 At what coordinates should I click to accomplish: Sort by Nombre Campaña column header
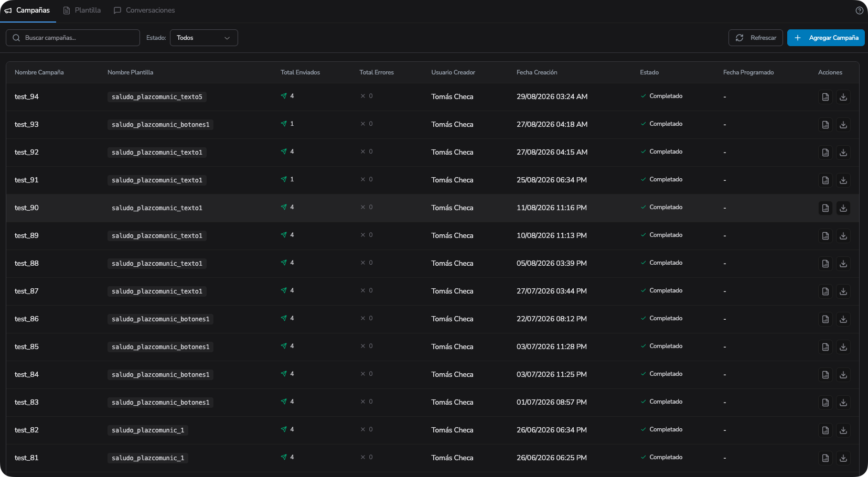(x=39, y=72)
